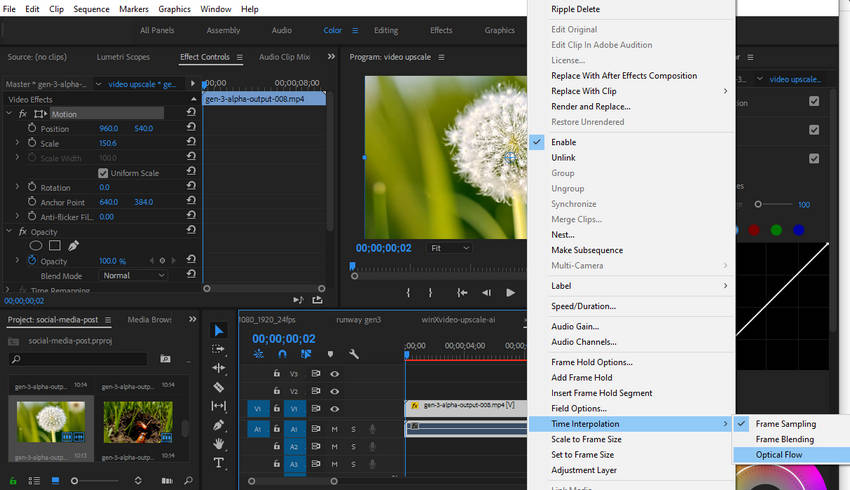850x490 pixels.
Task: Select the Track Select Forward tool
Action: (218, 349)
